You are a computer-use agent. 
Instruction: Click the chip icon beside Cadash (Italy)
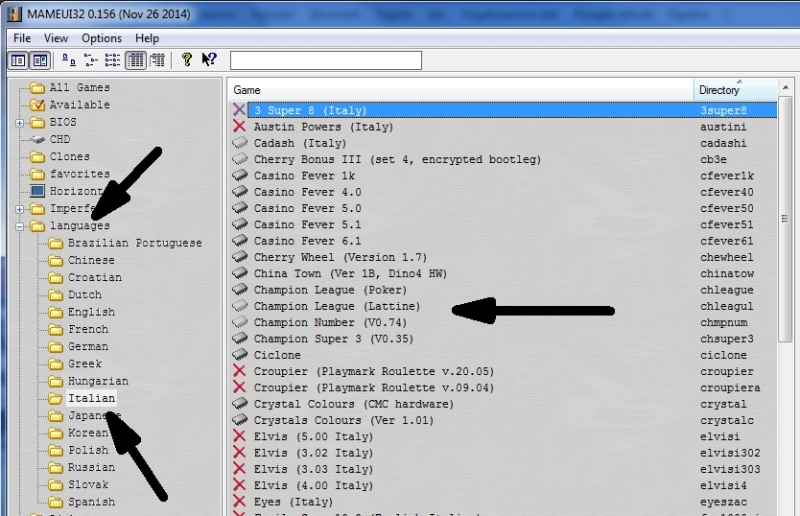pyautogui.click(x=239, y=142)
